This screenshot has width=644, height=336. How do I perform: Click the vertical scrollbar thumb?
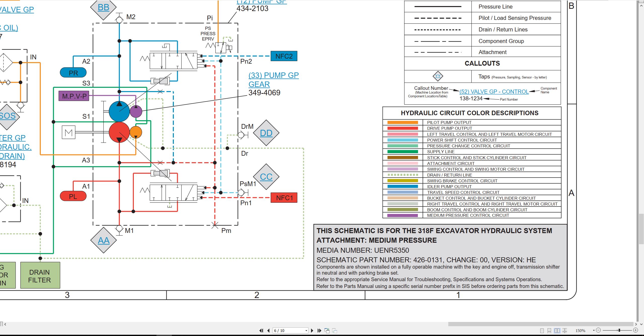(x=641, y=229)
